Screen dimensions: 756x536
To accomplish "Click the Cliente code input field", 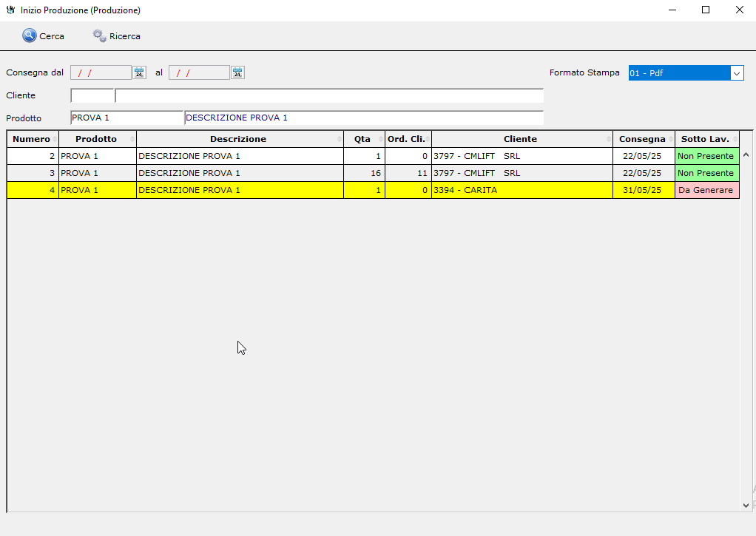I will point(92,95).
